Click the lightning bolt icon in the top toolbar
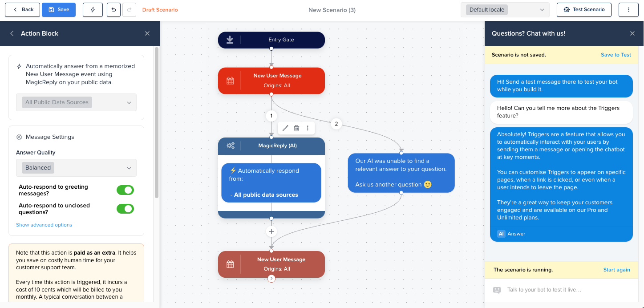644x308 pixels. point(92,9)
